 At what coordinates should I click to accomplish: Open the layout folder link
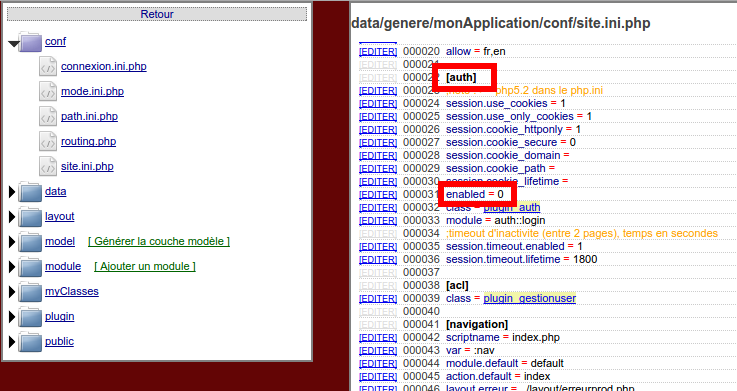pos(60,216)
